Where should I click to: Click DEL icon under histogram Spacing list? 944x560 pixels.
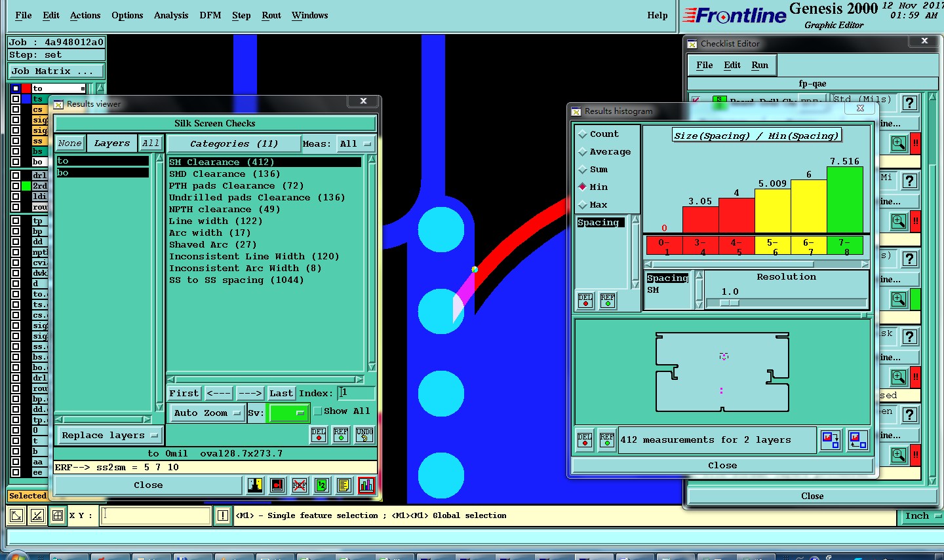tap(585, 301)
